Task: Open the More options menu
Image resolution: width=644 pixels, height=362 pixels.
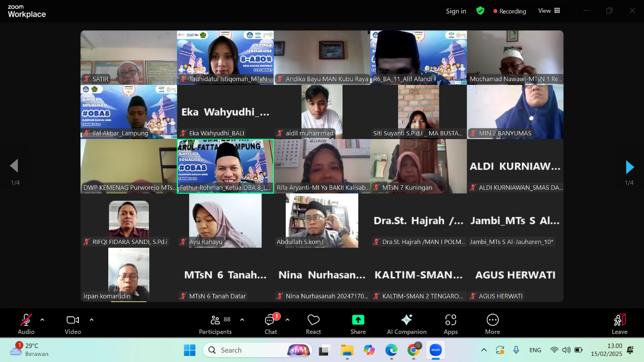Action: 492,324
